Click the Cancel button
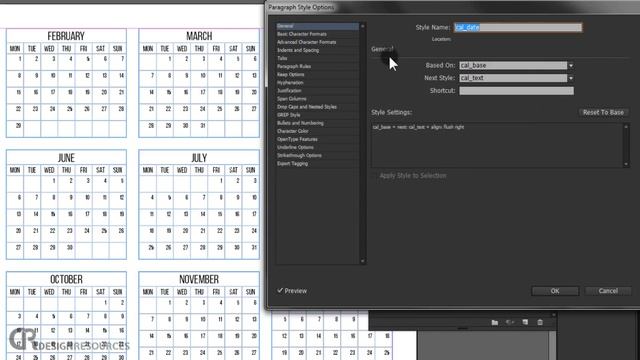Viewport: 640px width, 360px height. (x=608, y=291)
